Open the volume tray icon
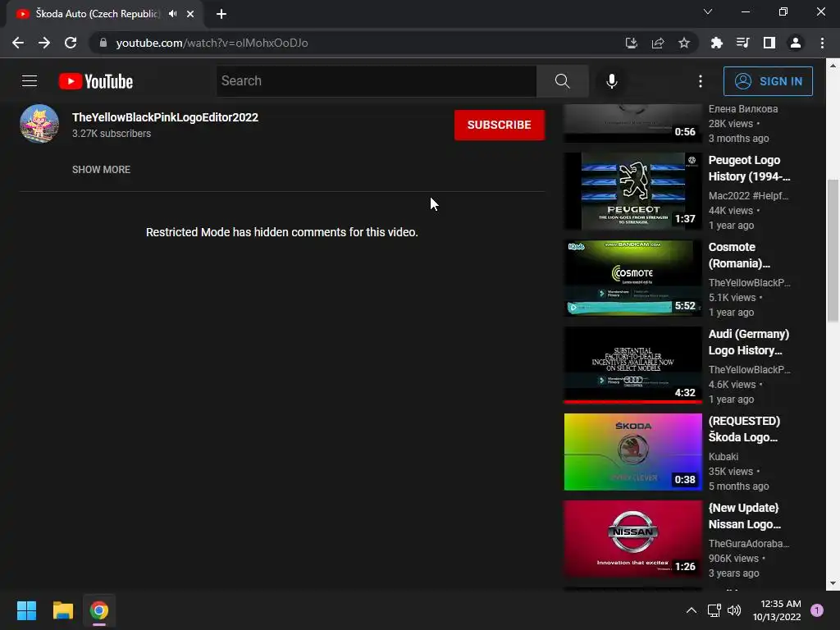The width and height of the screenshot is (840, 630). 734,610
